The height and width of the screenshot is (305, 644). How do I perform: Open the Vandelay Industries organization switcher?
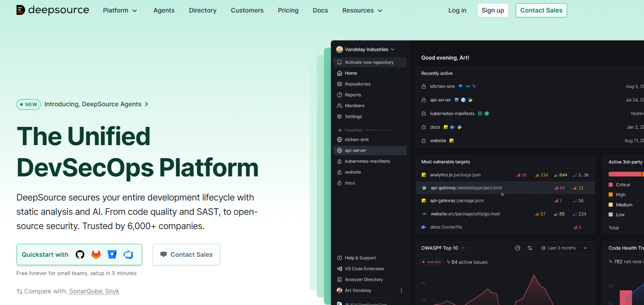(366, 50)
